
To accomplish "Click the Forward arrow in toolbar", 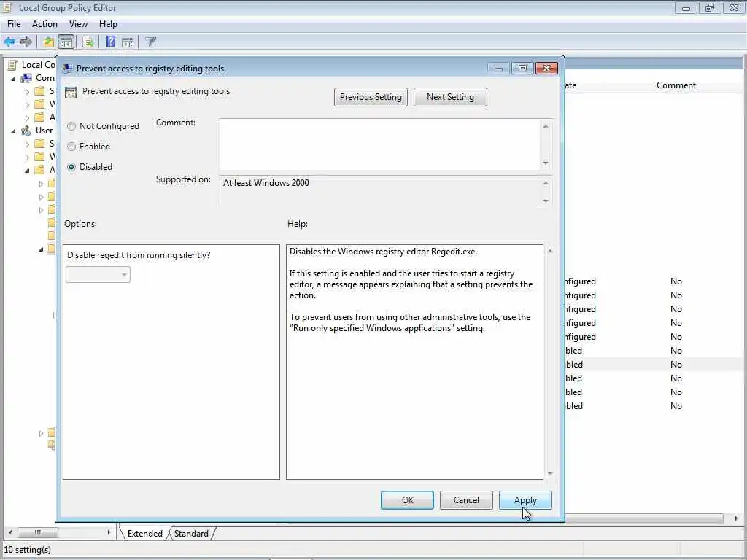I will (26, 42).
